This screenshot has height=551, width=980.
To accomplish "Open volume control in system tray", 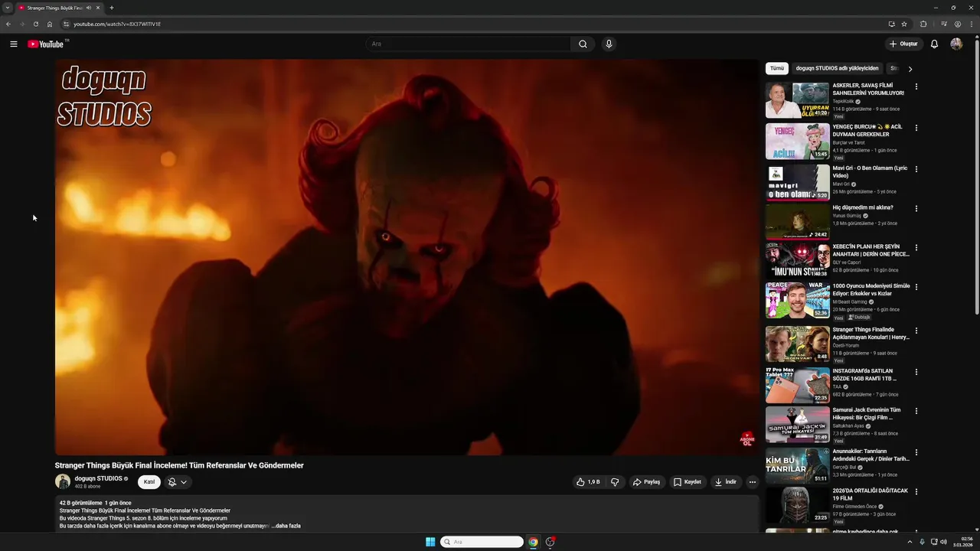I will tap(943, 542).
